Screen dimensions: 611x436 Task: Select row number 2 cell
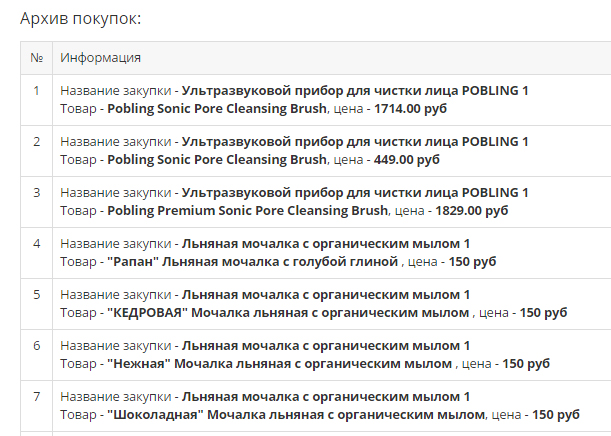[36, 142]
